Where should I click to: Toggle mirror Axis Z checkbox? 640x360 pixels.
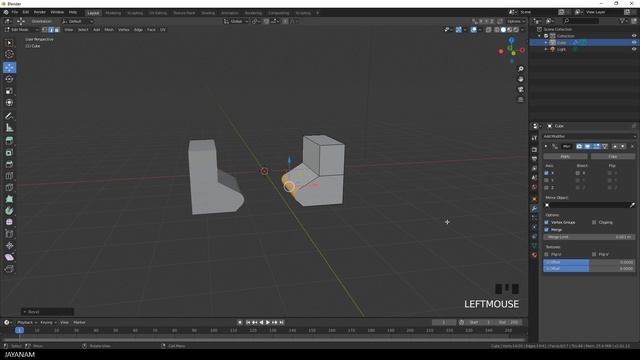pos(547,188)
